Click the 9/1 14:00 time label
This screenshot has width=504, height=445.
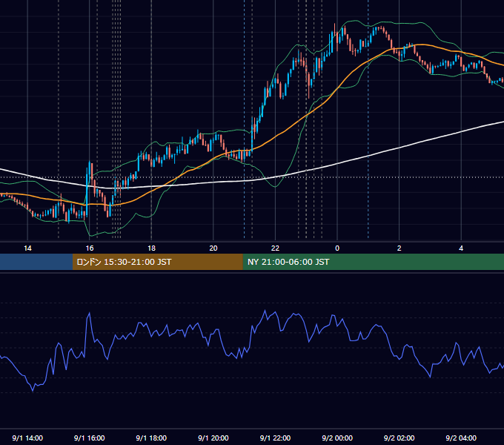pyautogui.click(x=27, y=438)
